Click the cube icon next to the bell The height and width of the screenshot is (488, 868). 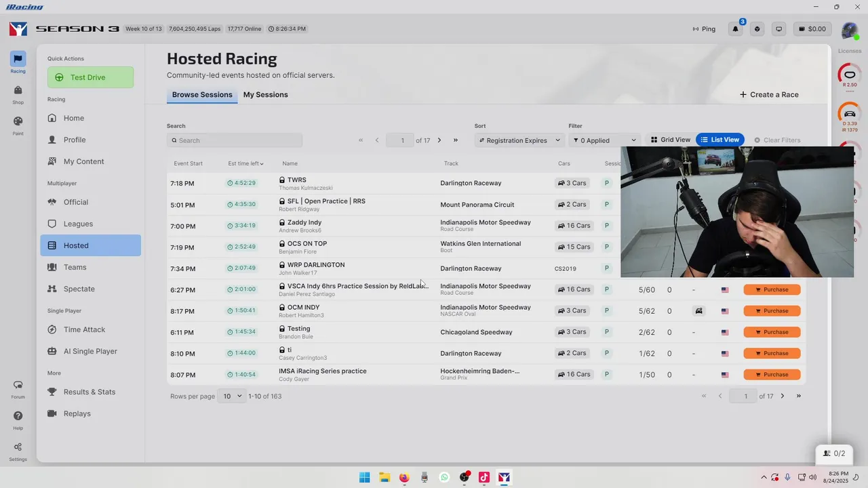pos(757,29)
